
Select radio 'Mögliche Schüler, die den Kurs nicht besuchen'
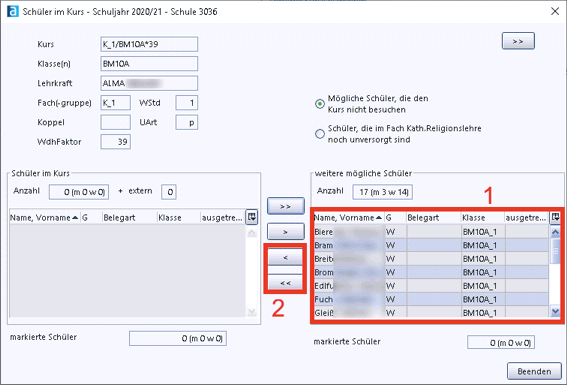(x=320, y=104)
